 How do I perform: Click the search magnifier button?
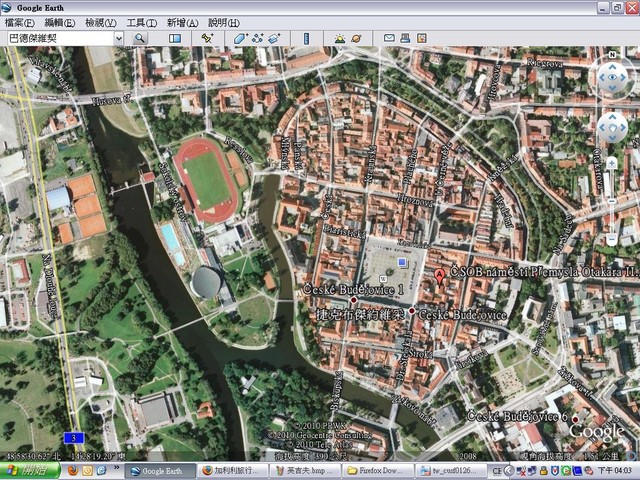tap(140, 38)
